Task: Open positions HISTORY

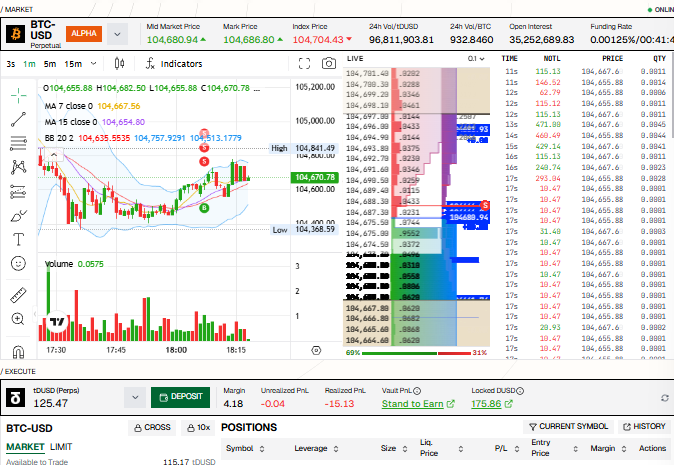Action: point(644,426)
